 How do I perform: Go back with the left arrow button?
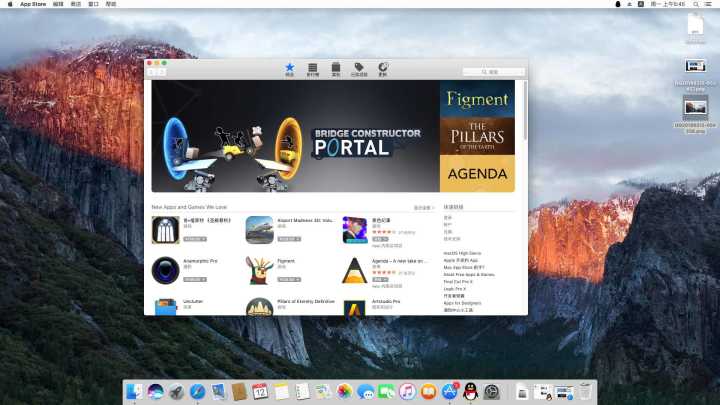(x=152, y=72)
